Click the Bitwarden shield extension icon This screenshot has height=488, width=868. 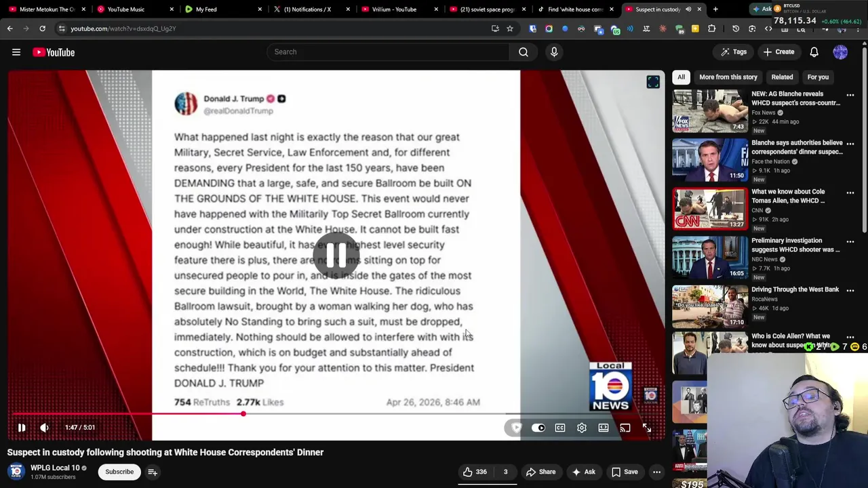point(532,28)
